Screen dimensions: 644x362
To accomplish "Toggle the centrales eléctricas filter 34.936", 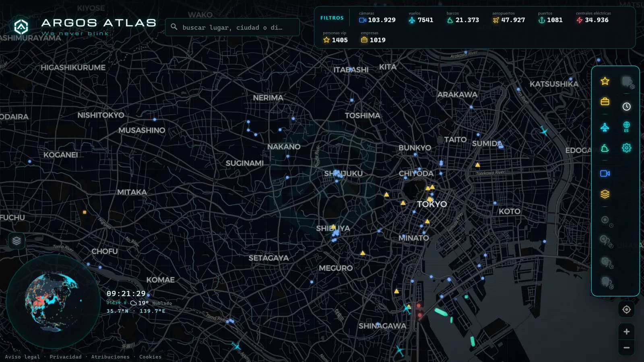I will click(593, 17).
